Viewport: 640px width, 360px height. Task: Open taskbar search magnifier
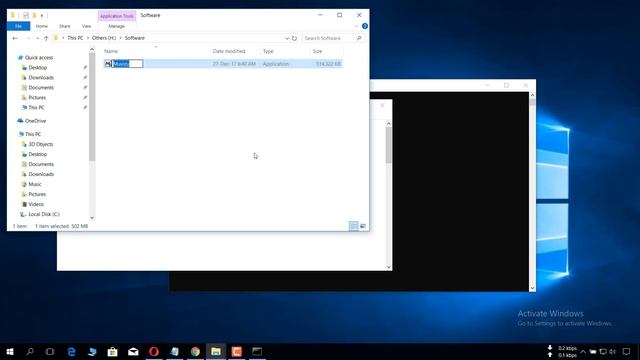point(30,351)
